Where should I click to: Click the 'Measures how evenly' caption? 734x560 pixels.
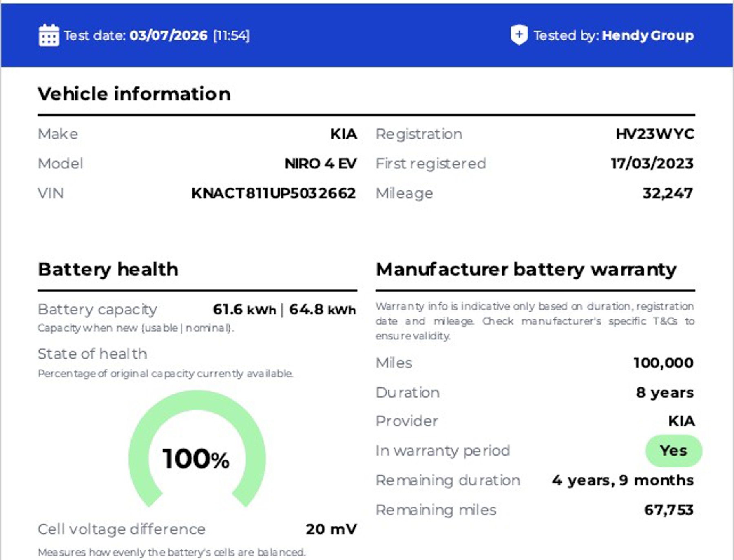coord(172,552)
